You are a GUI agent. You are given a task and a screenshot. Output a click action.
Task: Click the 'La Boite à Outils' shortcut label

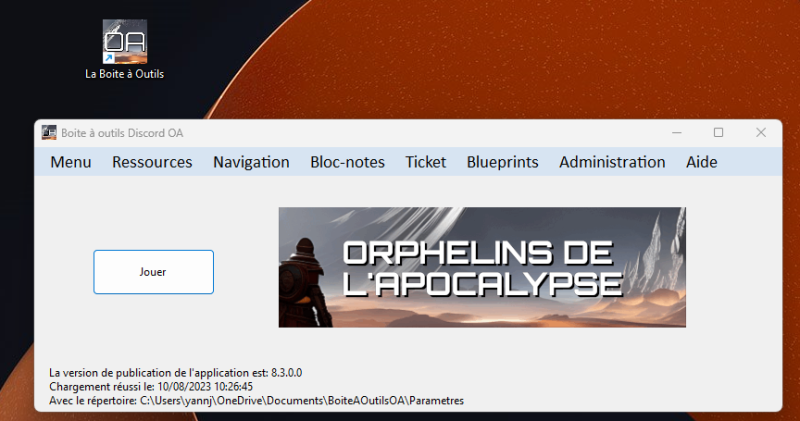pyautogui.click(x=124, y=74)
